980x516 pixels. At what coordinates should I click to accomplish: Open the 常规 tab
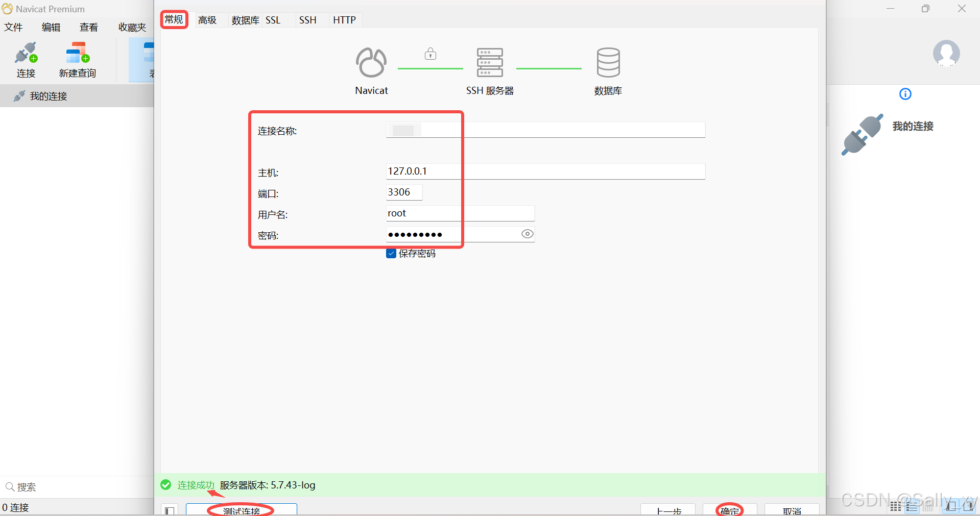tap(174, 19)
